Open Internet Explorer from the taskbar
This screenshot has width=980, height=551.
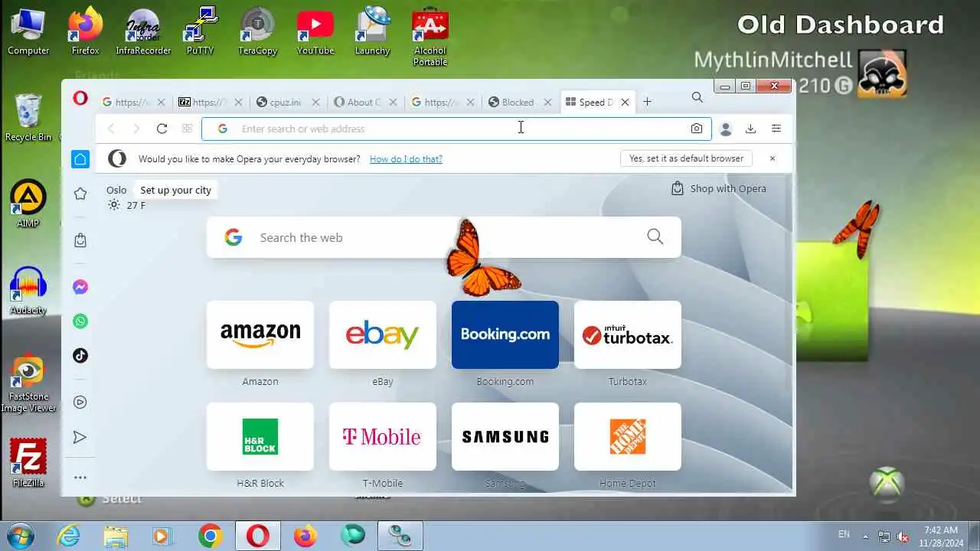(69, 536)
